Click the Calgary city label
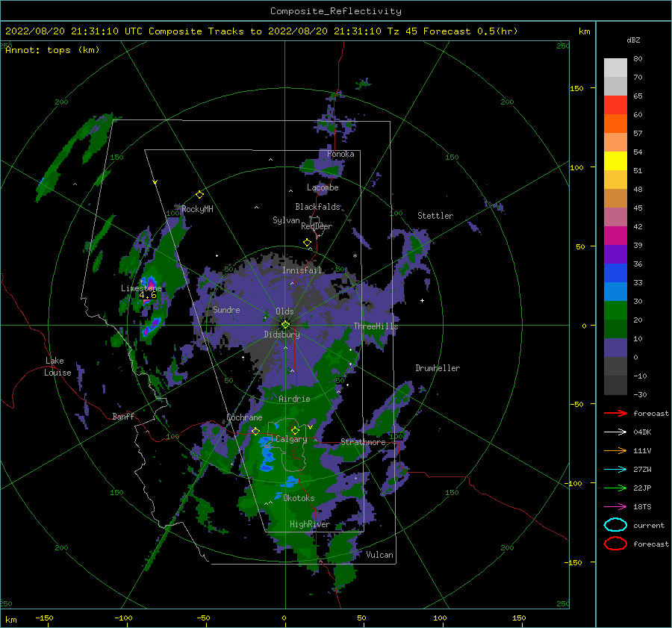Viewport: 672px width, 628px height. click(x=291, y=439)
